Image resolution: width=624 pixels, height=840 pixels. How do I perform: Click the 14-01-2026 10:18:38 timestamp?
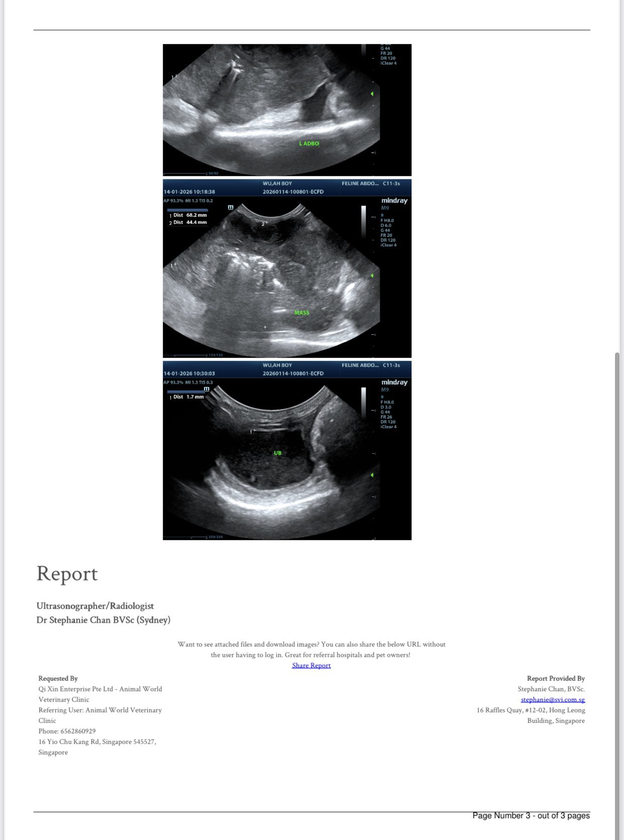(x=189, y=192)
